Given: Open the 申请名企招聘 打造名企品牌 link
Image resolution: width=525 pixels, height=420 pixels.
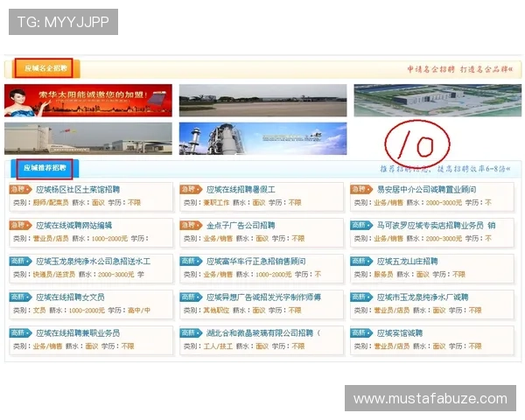Looking at the screenshot, I should pyautogui.click(x=459, y=69).
